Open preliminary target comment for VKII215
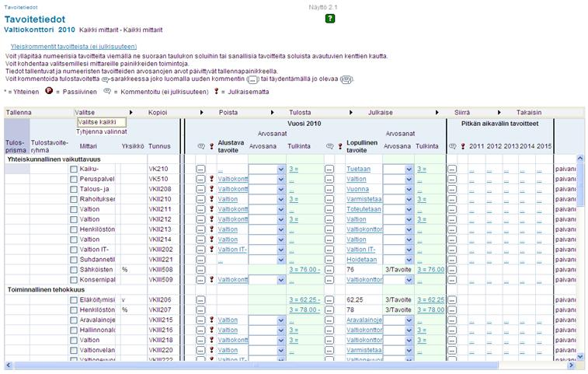This screenshot has height=374, width=588. click(x=200, y=320)
